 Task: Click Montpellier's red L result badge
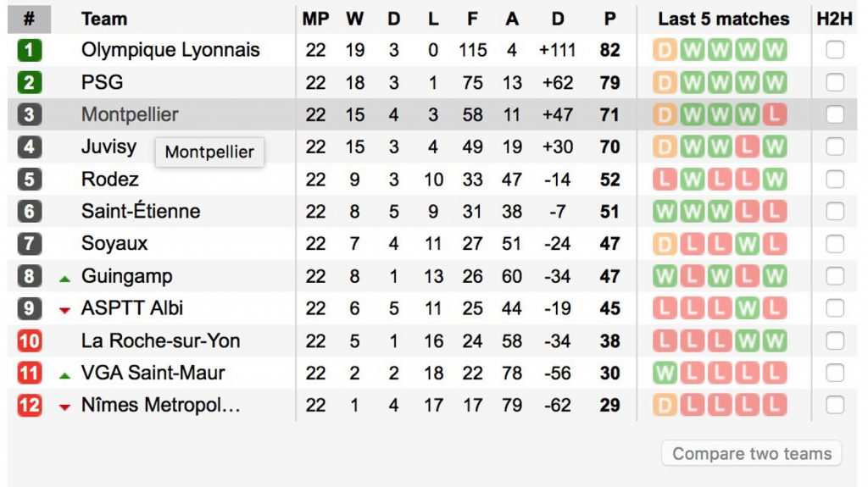[x=774, y=114]
